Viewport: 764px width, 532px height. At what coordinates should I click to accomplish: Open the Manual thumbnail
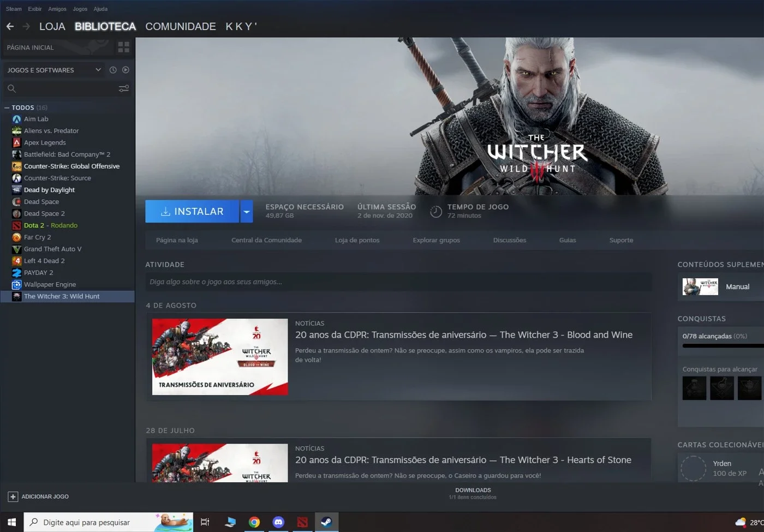701,286
